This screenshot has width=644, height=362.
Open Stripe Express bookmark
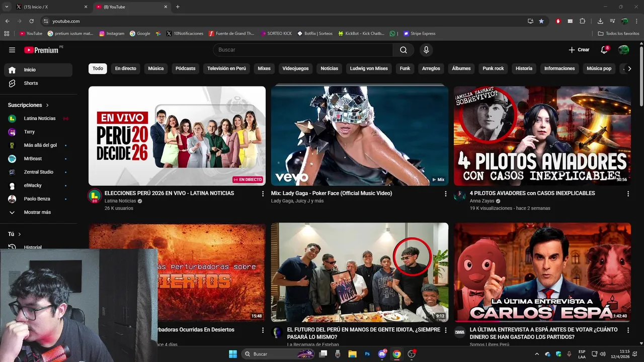419,34
